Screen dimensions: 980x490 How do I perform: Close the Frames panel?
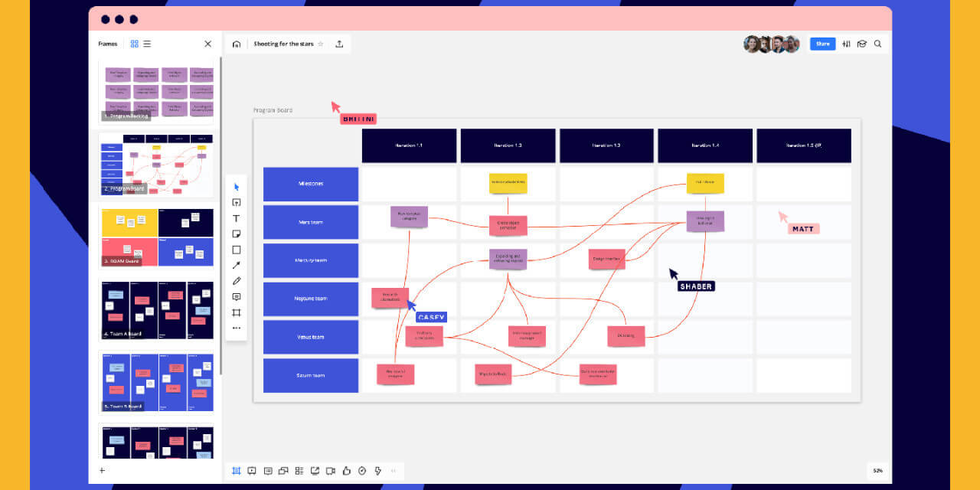click(x=207, y=44)
